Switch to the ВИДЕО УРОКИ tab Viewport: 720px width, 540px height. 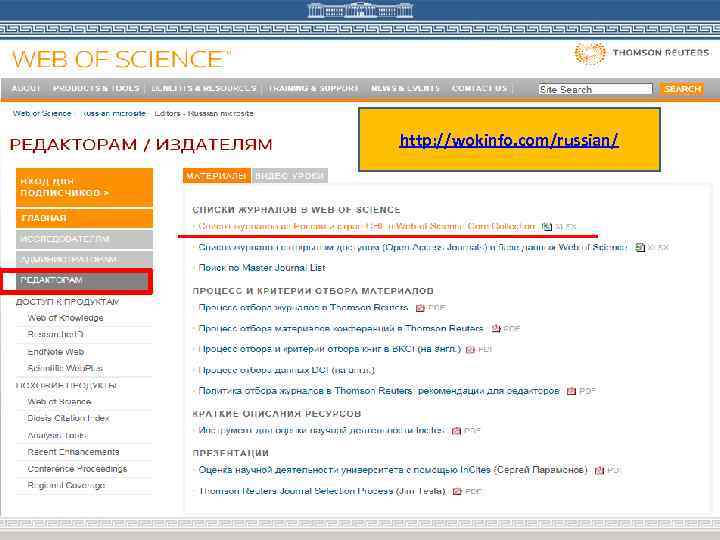290,176
